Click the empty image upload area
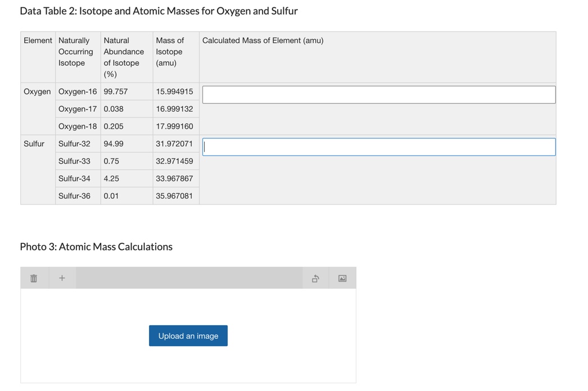 click(x=188, y=365)
